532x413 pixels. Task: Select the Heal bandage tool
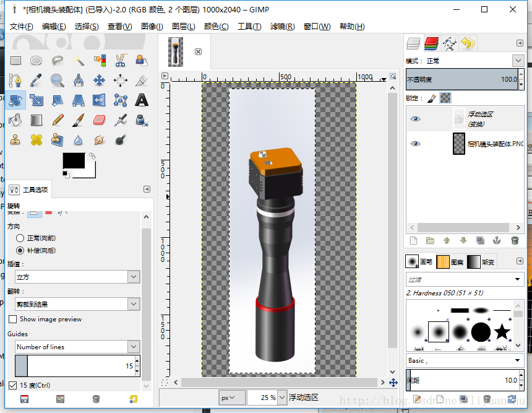click(36, 139)
